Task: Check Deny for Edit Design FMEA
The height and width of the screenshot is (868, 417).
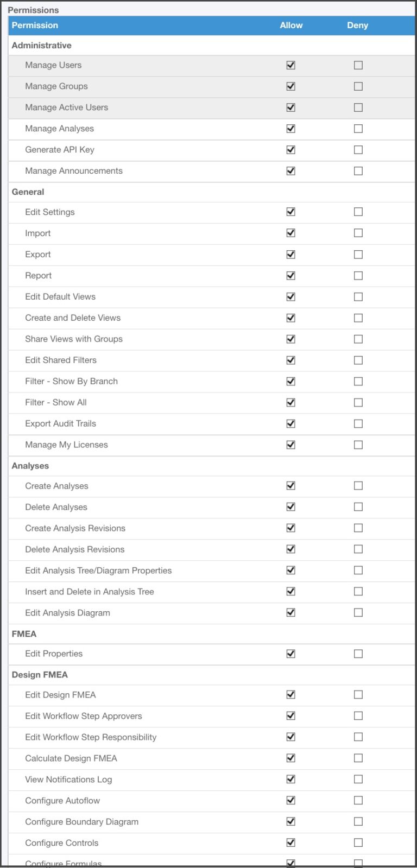Action: click(358, 695)
